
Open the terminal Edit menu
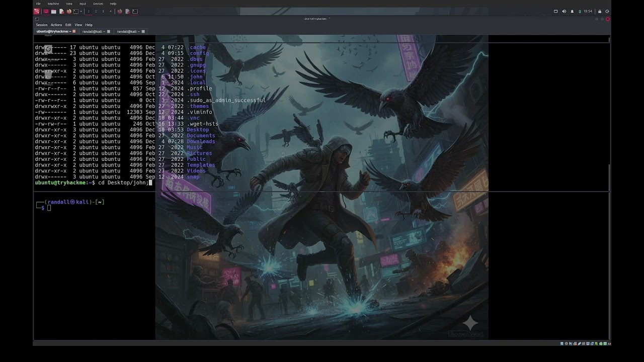[x=68, y=25]
